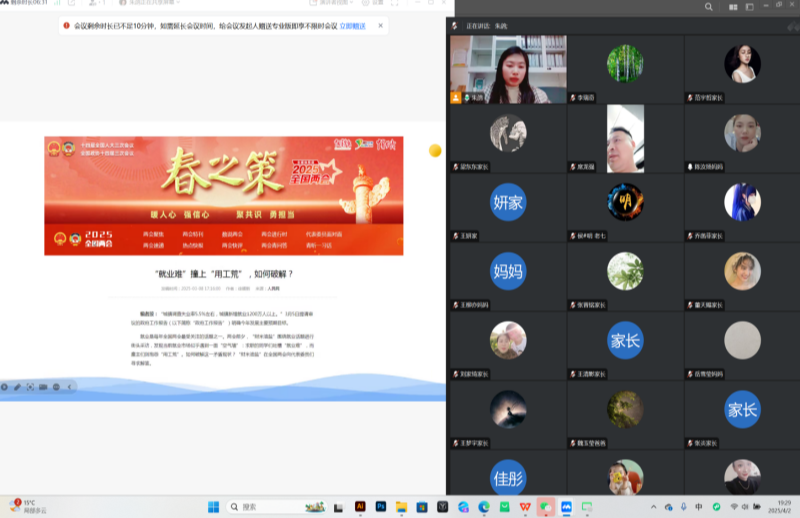Open File Explorer from the taskbar
Viewport: 800px width, 518px height.
click(402, 507)
